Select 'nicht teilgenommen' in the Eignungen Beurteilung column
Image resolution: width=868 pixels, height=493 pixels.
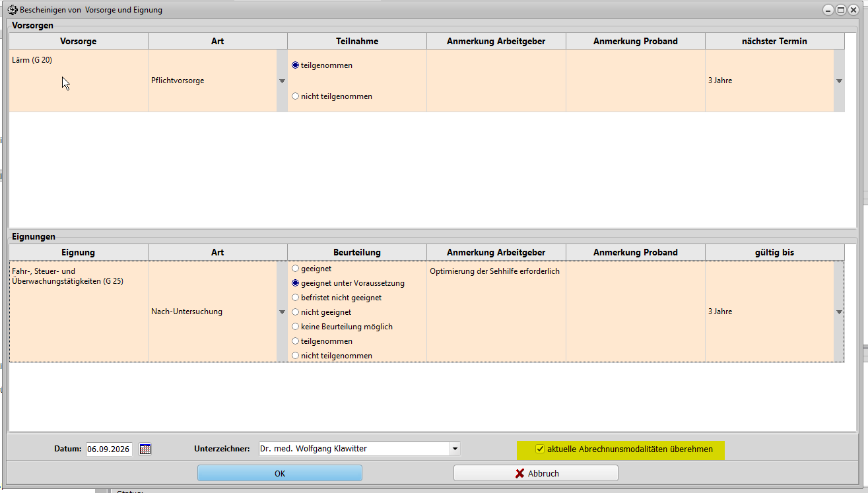tap(296, 356)
